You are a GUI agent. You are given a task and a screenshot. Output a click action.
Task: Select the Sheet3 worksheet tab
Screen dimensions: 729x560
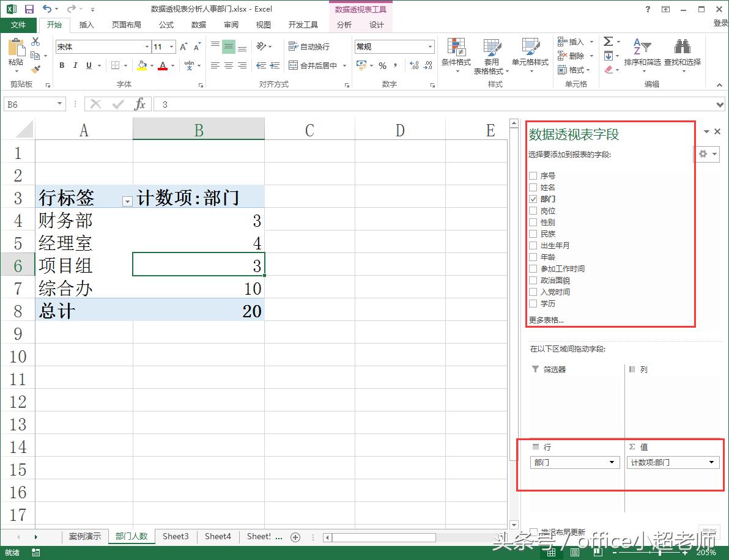pyautogui.click(x=176, y=536)
